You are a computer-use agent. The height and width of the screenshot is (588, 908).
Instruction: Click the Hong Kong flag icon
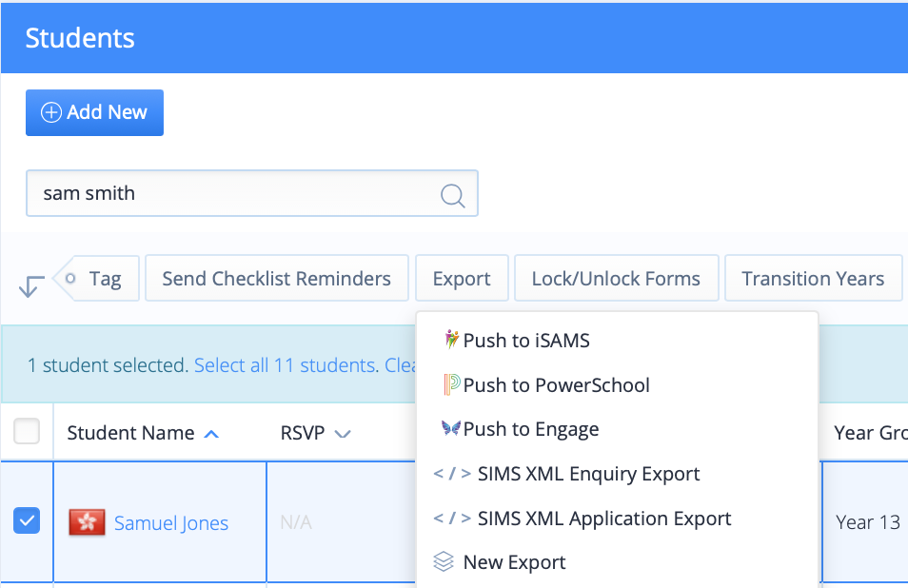(87, 522)
